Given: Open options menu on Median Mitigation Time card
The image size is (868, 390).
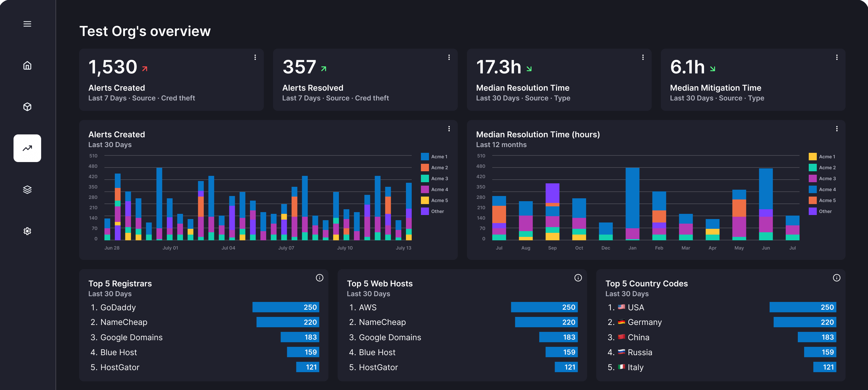Looking at the screenshot, I should pyautogui.click(x=836, y=57).
